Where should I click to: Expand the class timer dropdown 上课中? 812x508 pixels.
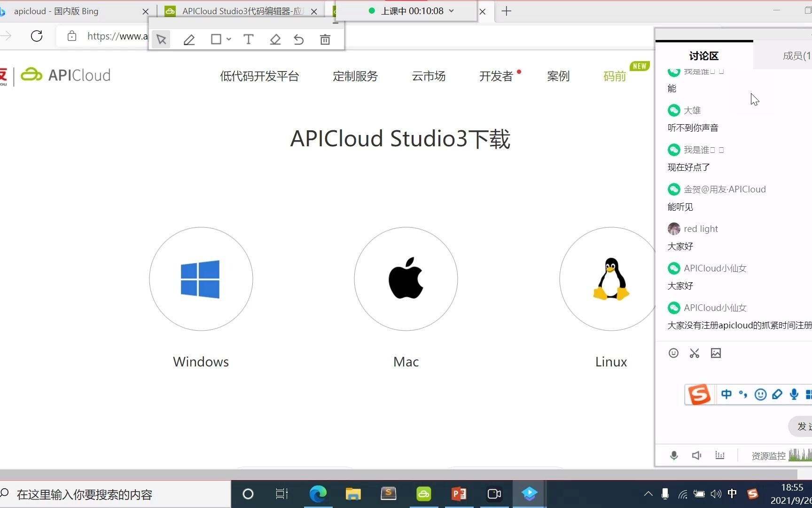452,11
